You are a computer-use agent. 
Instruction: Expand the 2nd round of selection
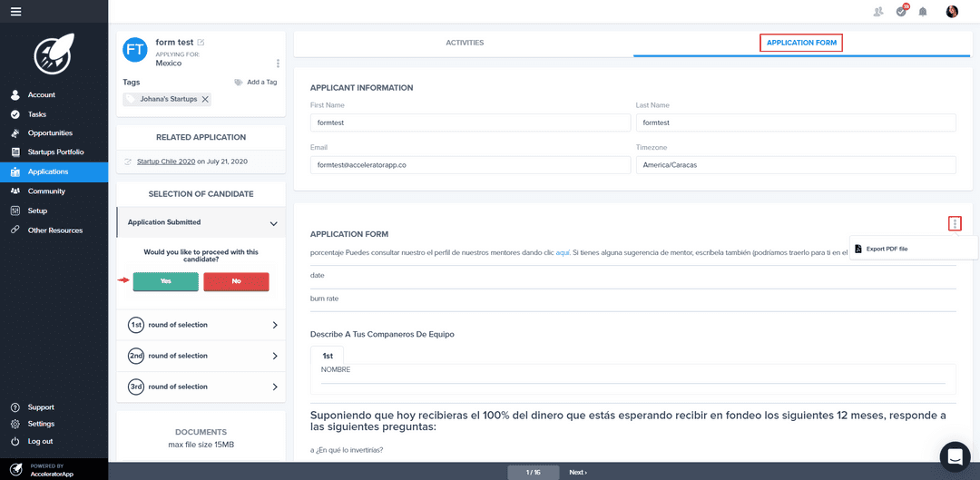(275, 356)
